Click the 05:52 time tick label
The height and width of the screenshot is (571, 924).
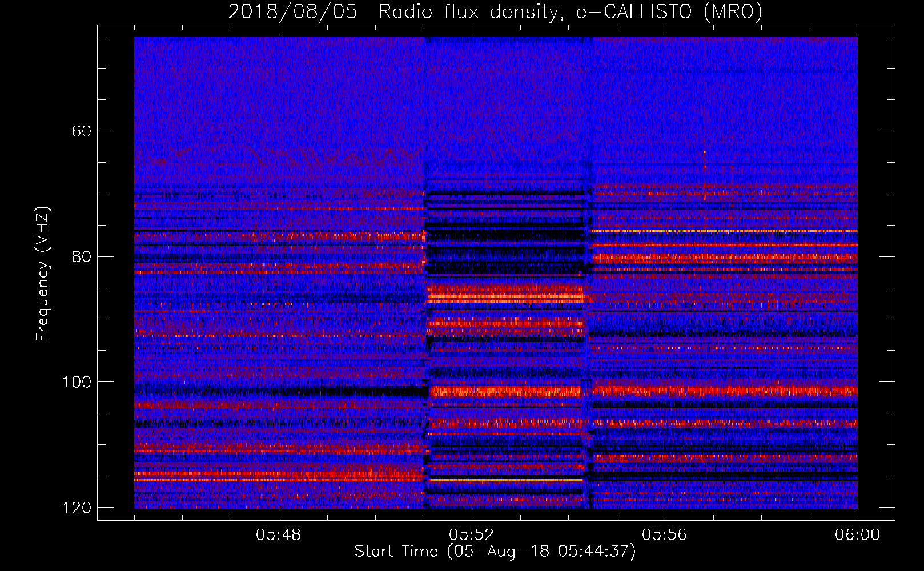pyautogui.click(x=472, y=535)
